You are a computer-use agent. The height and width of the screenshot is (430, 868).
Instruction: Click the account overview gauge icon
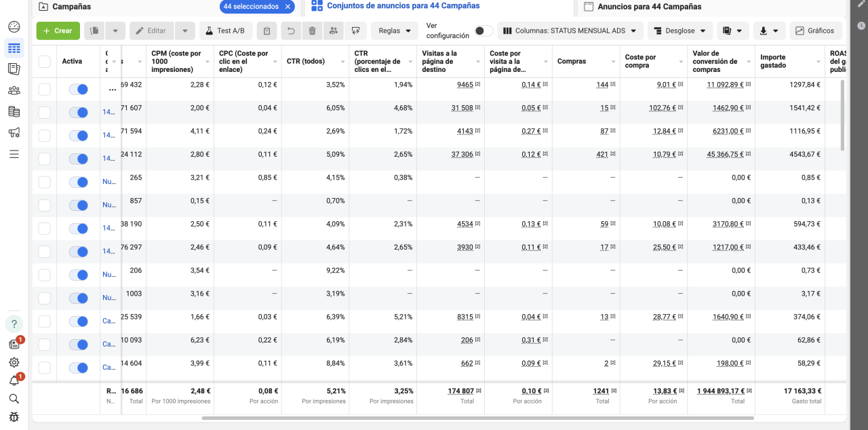(14, 27)
